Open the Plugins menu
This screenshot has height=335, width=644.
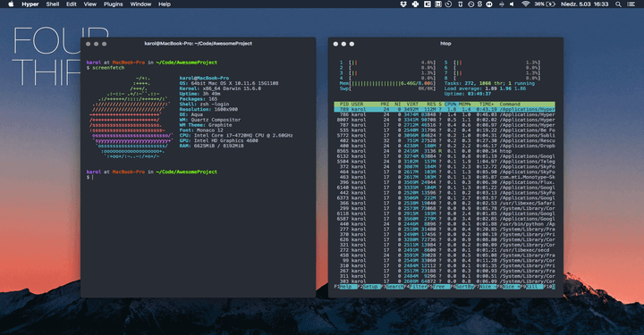pyautogui.click(x=114, y=4)
